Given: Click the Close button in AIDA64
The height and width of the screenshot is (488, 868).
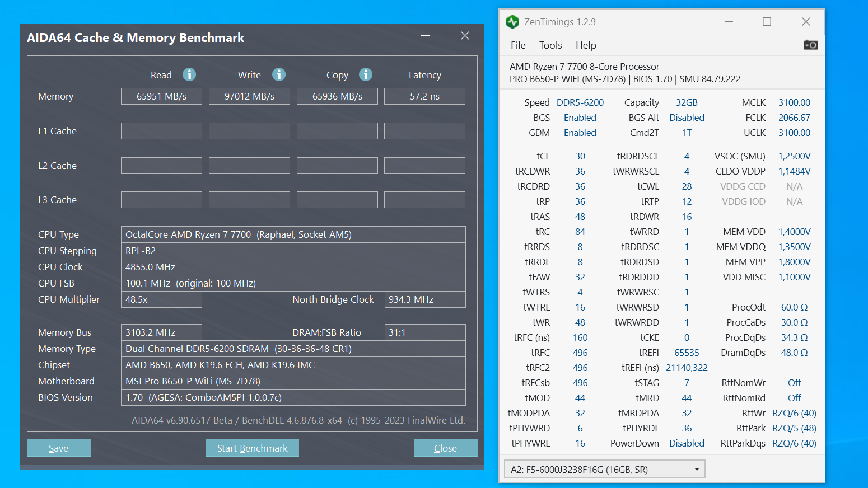Looking at the screenshot, I should tap(445, 448).
